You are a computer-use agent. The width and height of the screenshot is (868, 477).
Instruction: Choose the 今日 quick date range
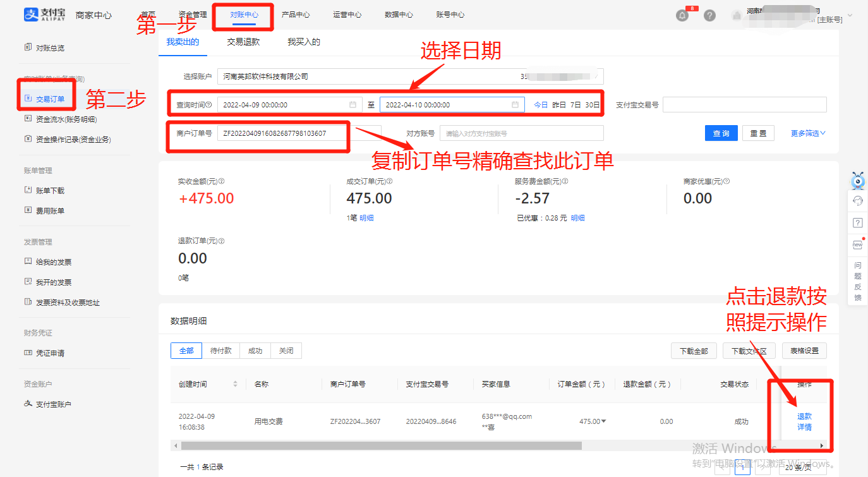pos(541,105)
